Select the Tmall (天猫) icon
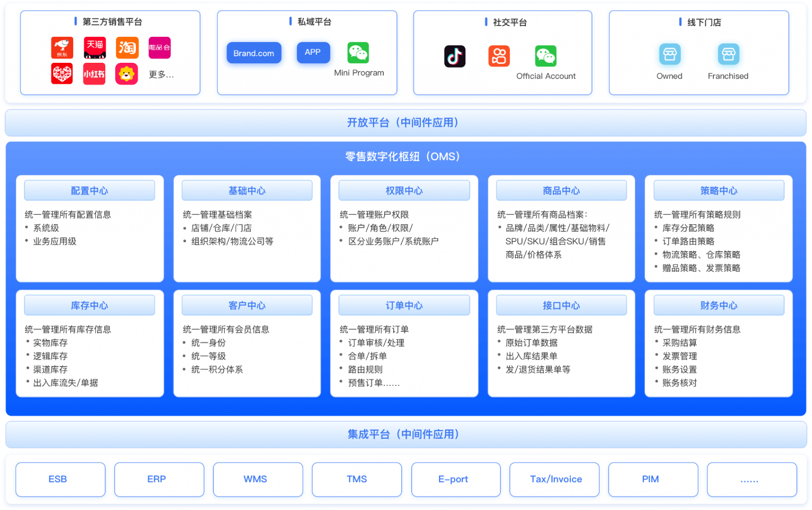The width and height of the screenshot is (812, 510). tap(95, 48)
